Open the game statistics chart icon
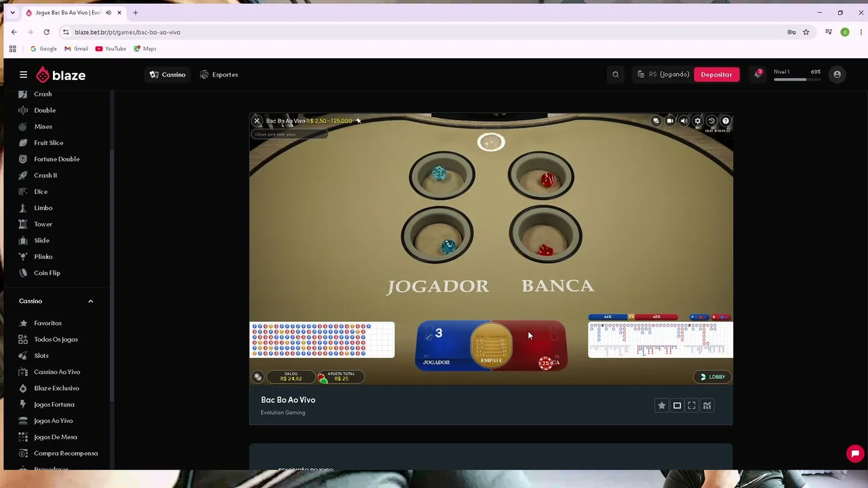This screenshot has width=868, height=488. [x=707, y=405]
